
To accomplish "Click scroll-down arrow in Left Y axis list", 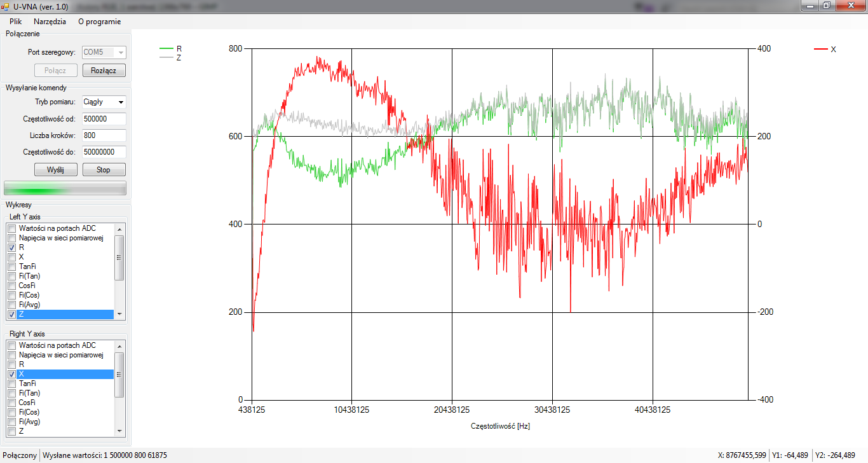I will tap(119, 314).
